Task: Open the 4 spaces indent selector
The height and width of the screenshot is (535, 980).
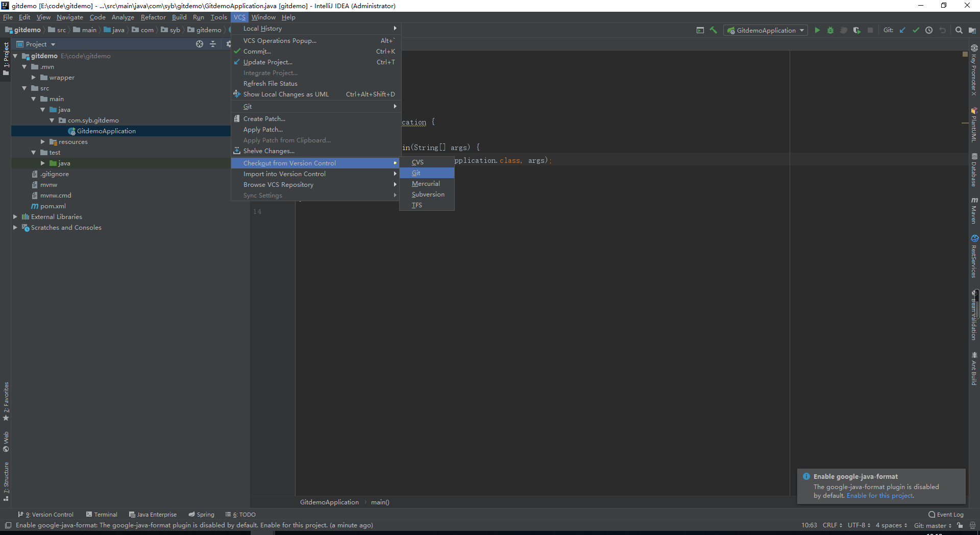Action: [x=892, y=525]
